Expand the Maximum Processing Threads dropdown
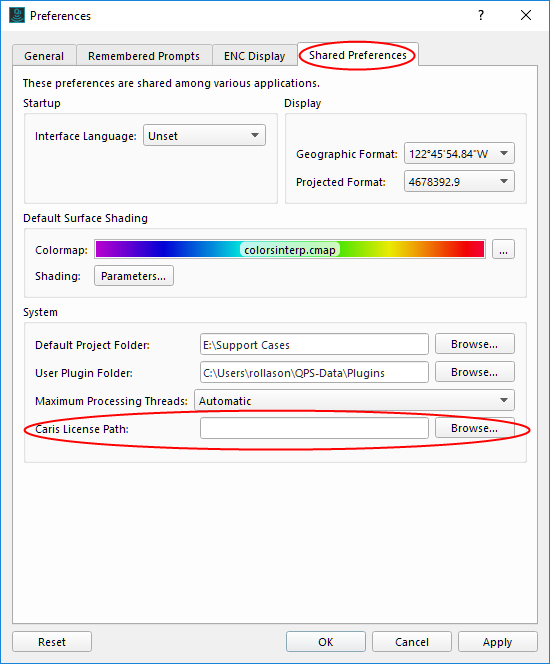550x664 pixels. coord(354,401)
